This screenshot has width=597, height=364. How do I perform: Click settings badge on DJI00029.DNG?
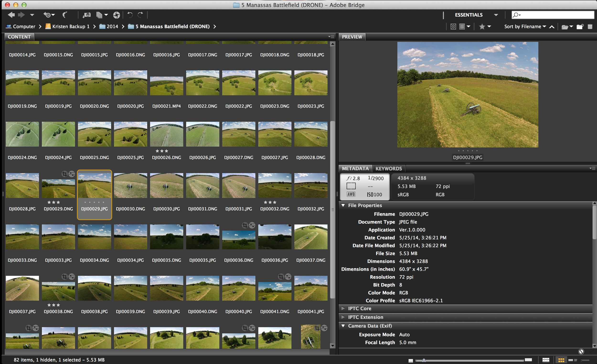click(72, 174)
